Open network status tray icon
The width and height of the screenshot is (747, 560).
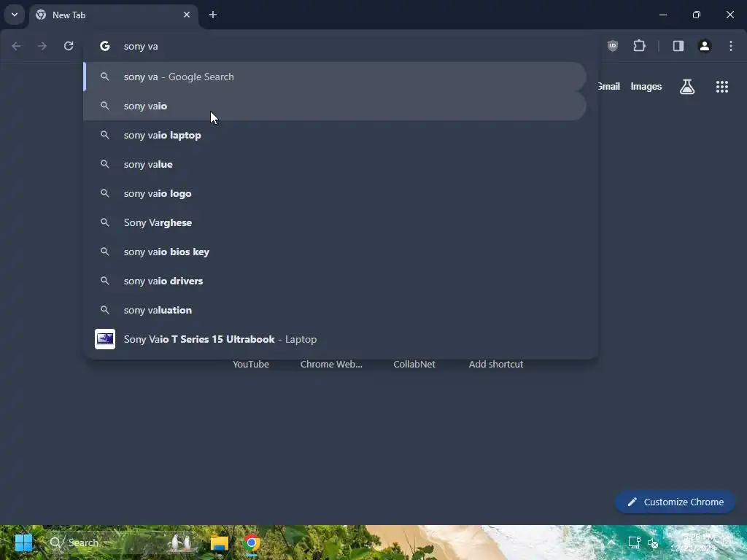tap(634, 542)
